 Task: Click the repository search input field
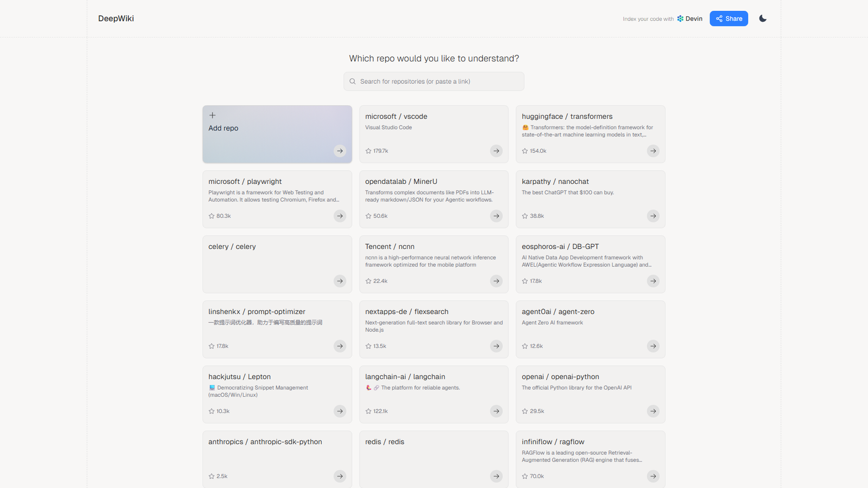tap(433, 81)
